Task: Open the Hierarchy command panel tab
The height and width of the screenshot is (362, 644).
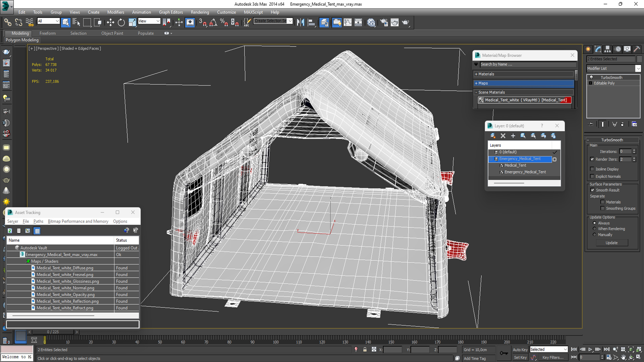Action: (607, 49)
